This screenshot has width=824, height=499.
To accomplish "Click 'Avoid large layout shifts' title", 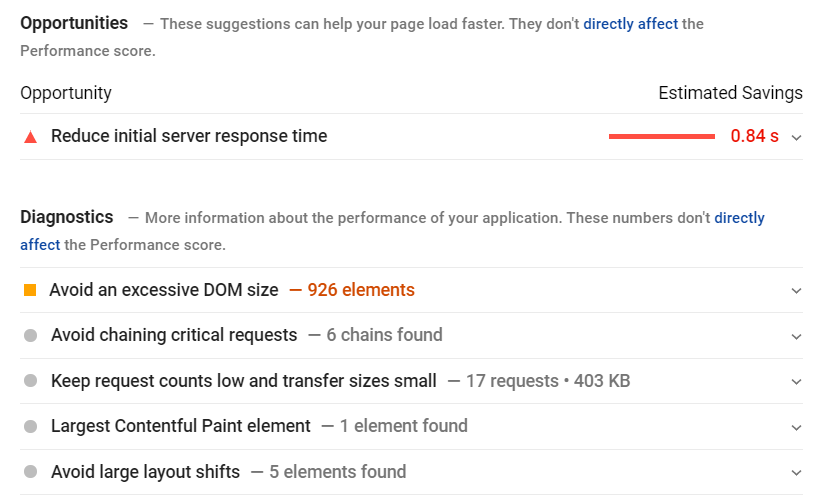I will [x=145, y=472].
